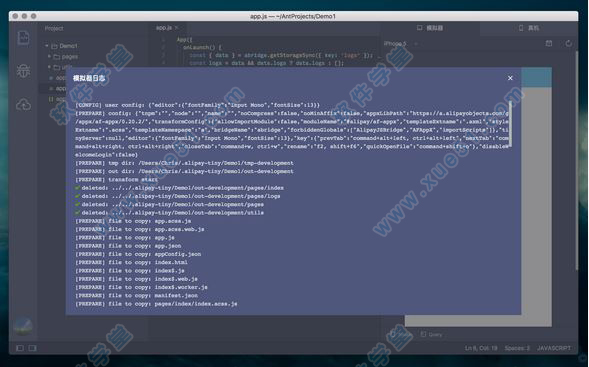Open the debug bug icon in sidebar
This screenshot has height=367, width=589.
(23, 71)
